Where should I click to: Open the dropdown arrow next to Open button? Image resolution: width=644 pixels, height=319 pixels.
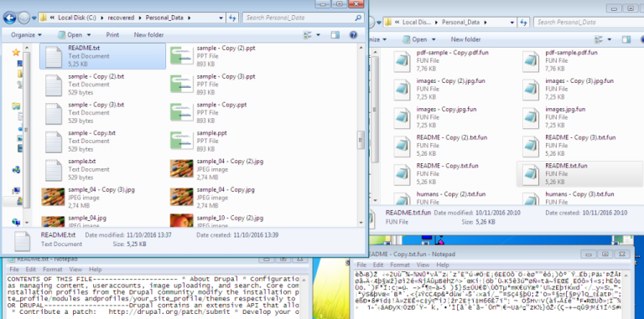[89, 35]
